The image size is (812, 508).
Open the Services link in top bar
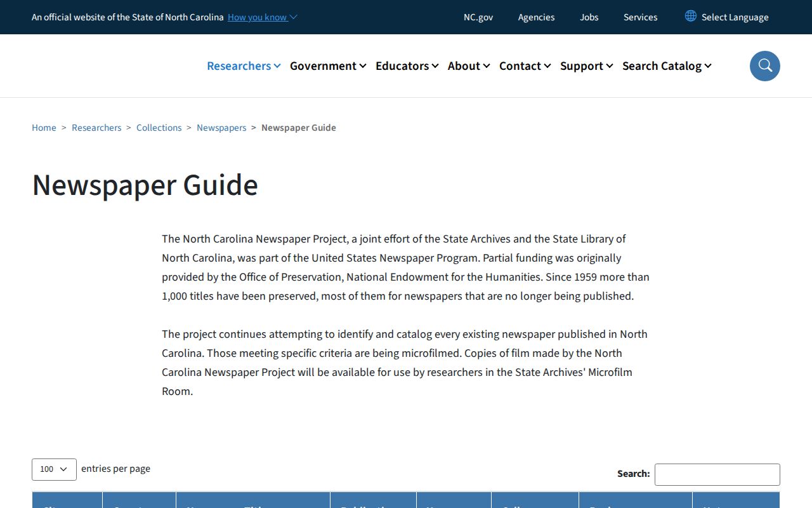641,17
